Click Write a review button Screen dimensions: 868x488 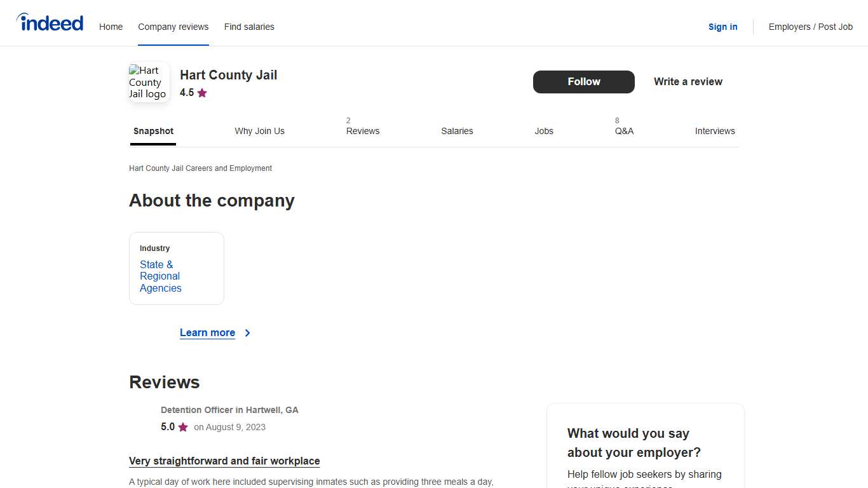(x=688, y=82)
